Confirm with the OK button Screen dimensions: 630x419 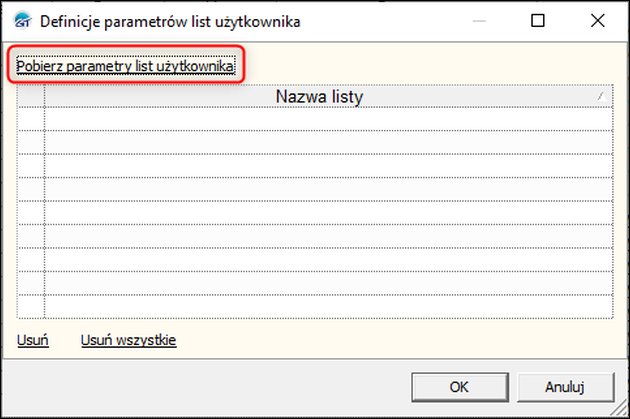pos(459,386)
